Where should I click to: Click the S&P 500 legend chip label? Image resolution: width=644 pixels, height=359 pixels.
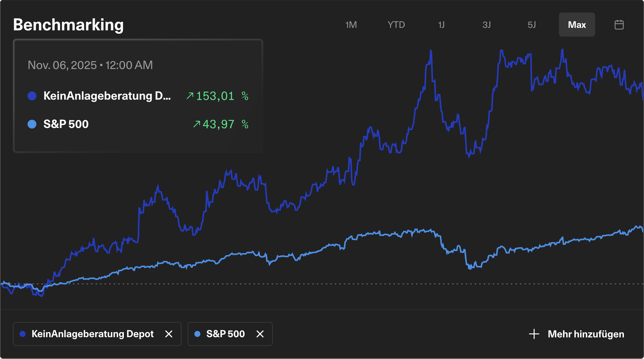click(x=225, y=334)
